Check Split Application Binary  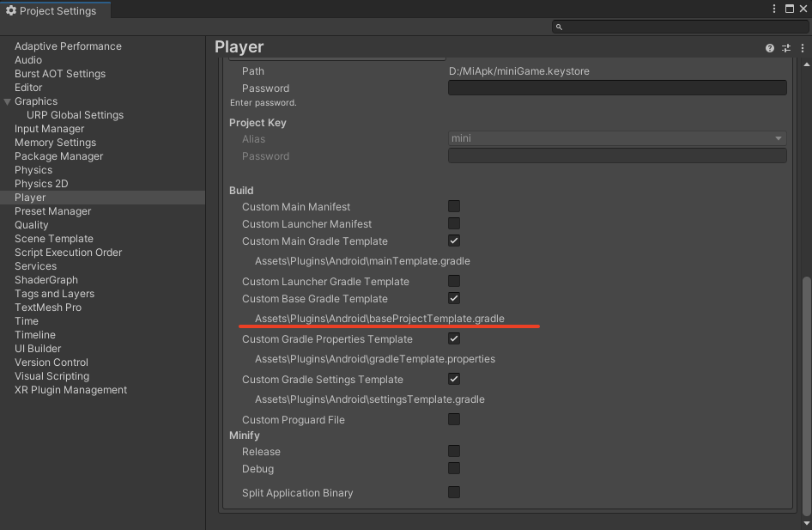coord(453,492)
